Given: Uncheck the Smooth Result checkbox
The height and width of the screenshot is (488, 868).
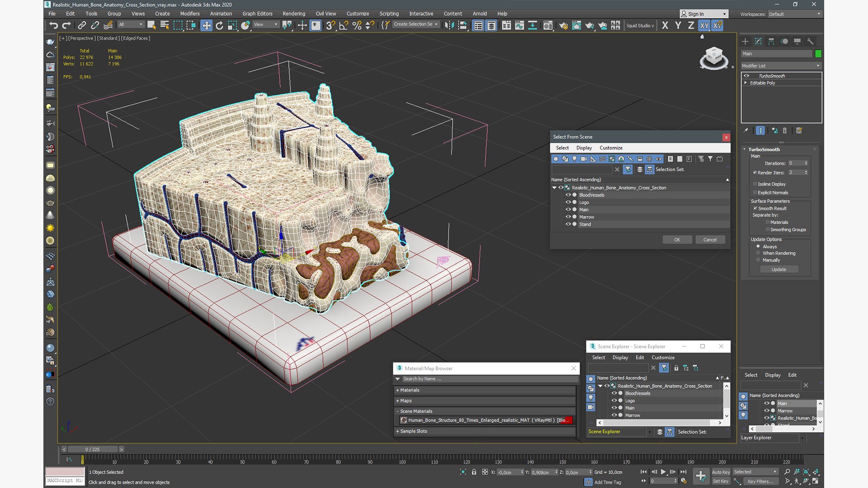Looking at the screenshot, I should pos(755,208).
